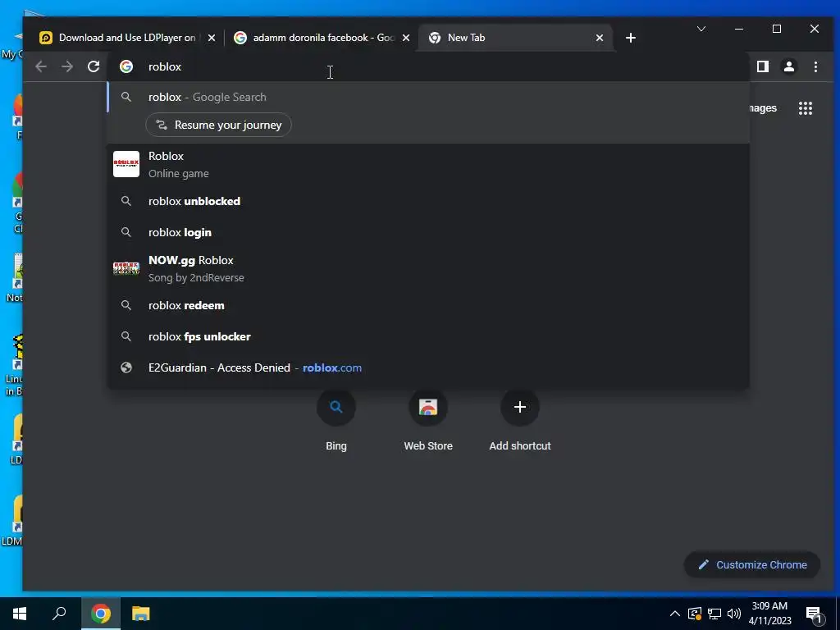Screen dimensions: 840x630
Task: Choose the roblox unblocked suggestion
Action: click(428, 202)
